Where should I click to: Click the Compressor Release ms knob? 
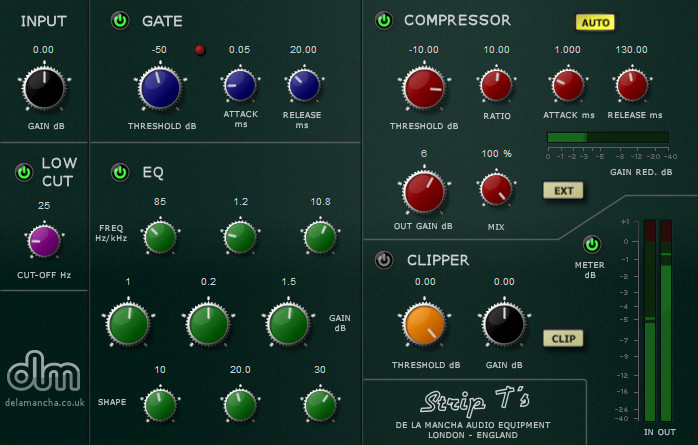pos(632,85)
